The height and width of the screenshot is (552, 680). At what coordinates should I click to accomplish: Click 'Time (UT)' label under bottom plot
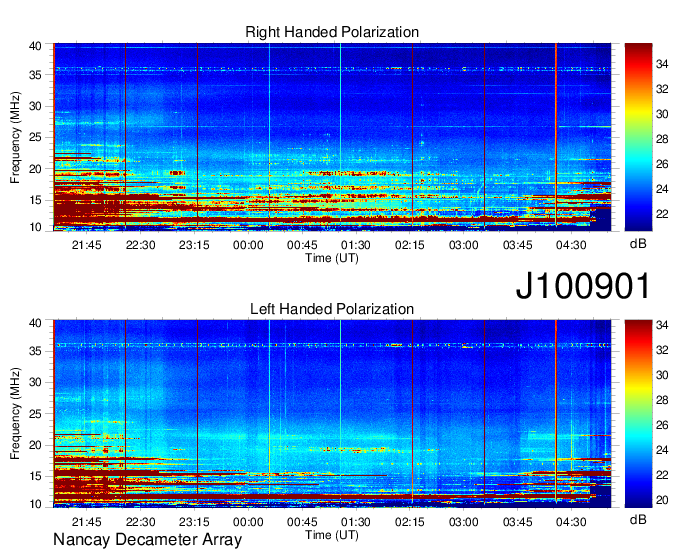tap(332, 535)
